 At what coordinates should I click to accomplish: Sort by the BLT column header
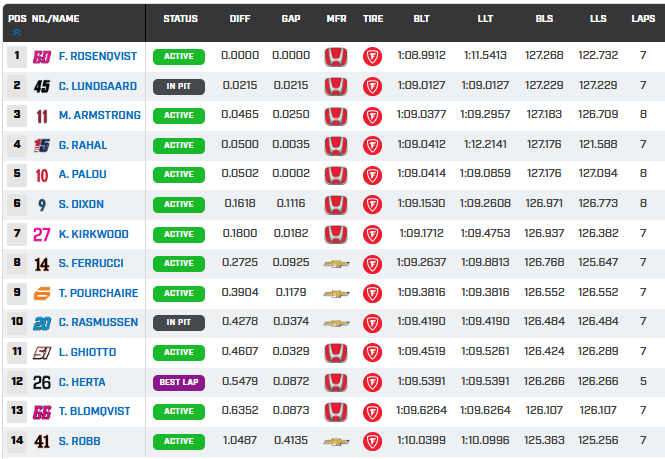[x=422, y=19]
